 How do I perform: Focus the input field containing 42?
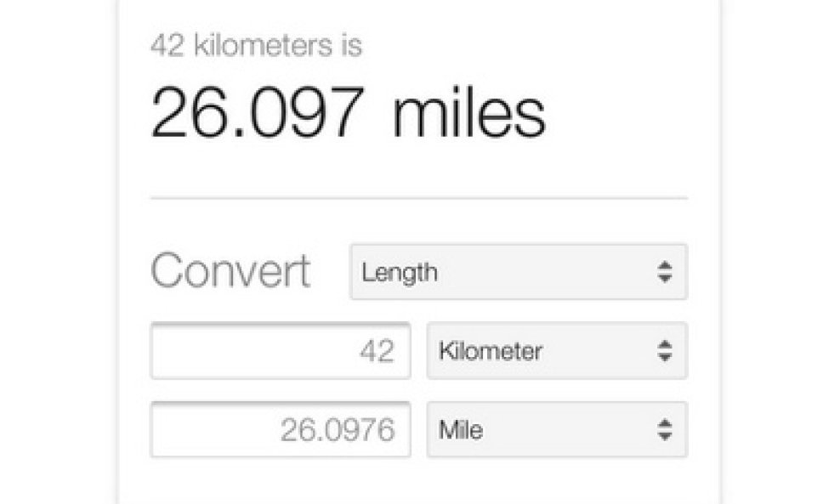tap(281, 351)
